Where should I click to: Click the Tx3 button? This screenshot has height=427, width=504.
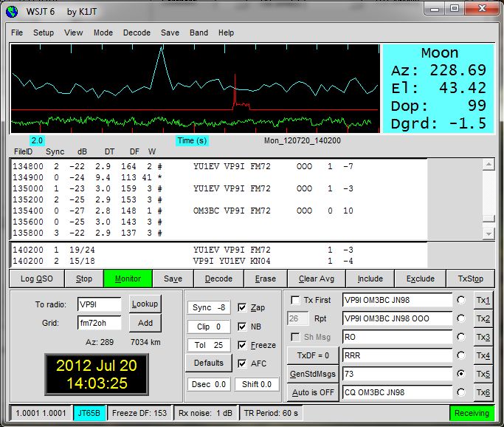[x=483, y=337]
